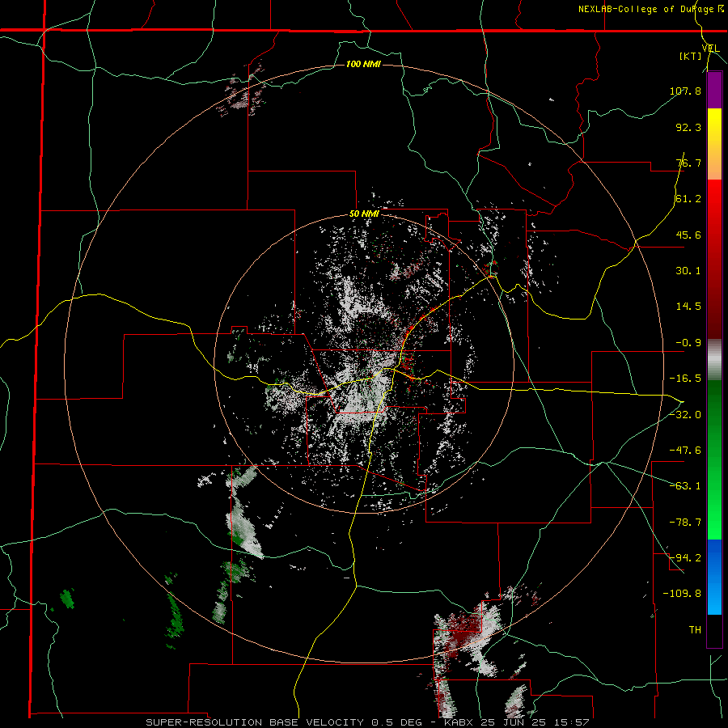Click the "107.8" scale value
The image size is (728, 728).
click(685, 91)
